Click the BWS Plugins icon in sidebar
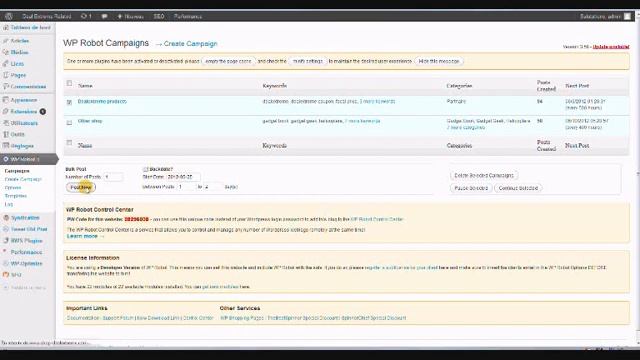The width and height of the screenshot is (640, 360). click(x=6, y=241)
